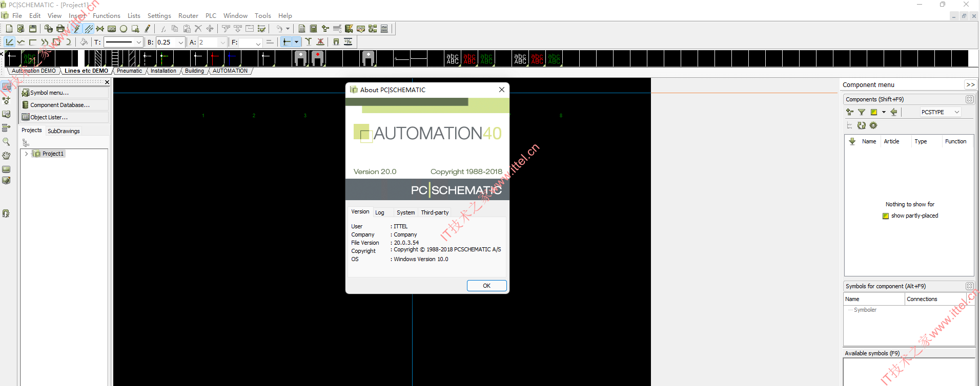The image size is (980, 386).
Task: Click the Undo arrow icon
Action: point(279,29)
